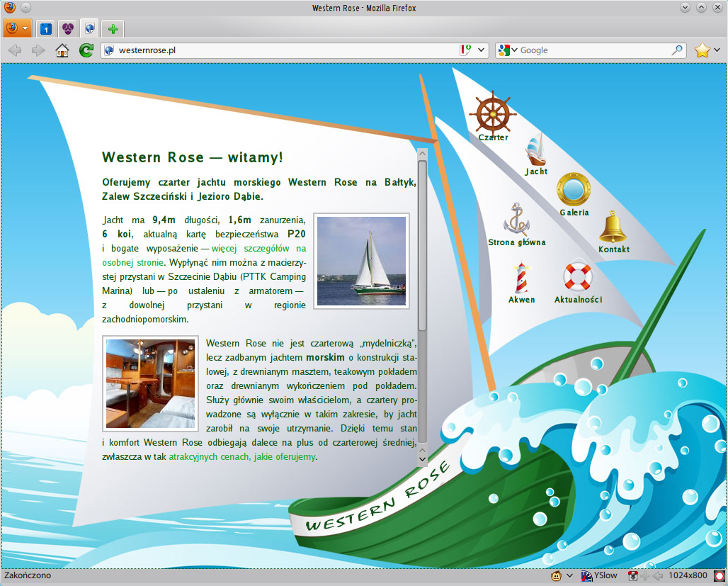728x586 pixels.
Task: Open Galeria via the porthole icon
Action: pyautogui.click(x=574, y=190)
